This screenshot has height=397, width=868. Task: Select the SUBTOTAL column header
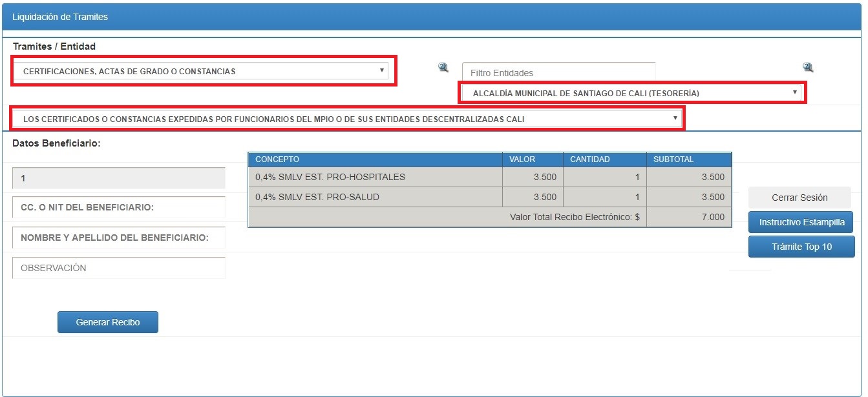689,159
